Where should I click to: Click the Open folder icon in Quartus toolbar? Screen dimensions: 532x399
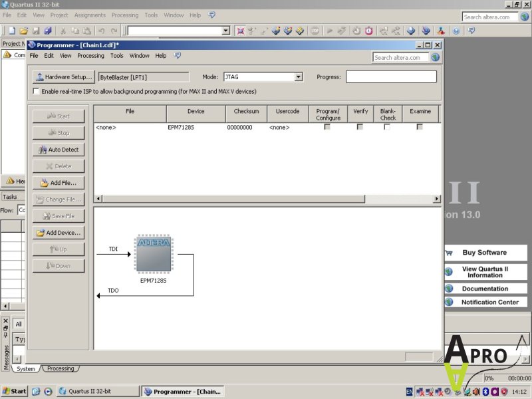coord(24,31)
